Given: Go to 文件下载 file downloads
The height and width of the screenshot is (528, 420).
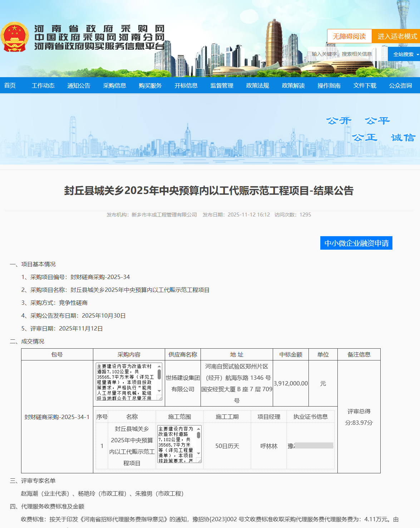Looking at the screenshot, I should point(364,85).
